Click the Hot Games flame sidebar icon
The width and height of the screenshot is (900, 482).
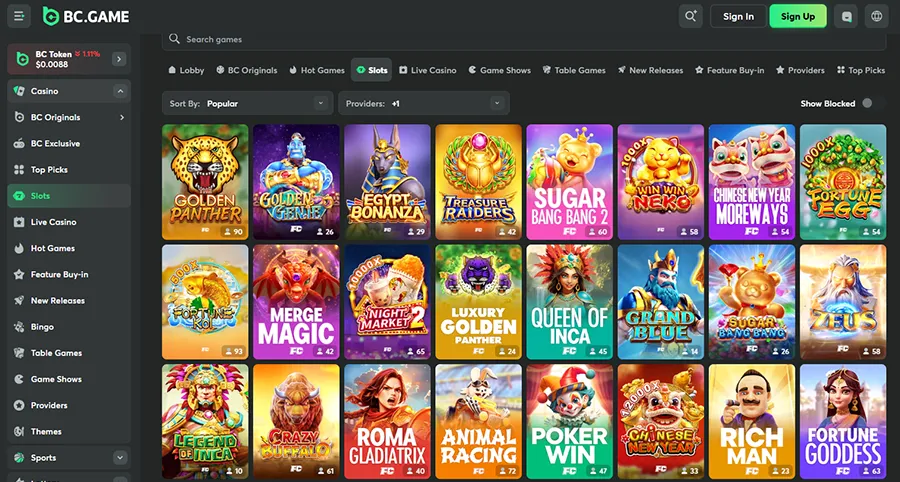[20, 248]
